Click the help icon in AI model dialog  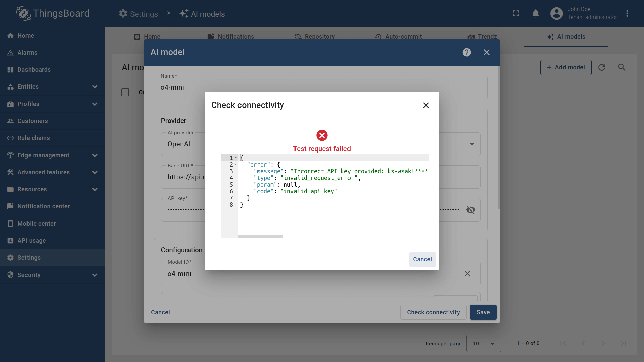click(467, 52)
